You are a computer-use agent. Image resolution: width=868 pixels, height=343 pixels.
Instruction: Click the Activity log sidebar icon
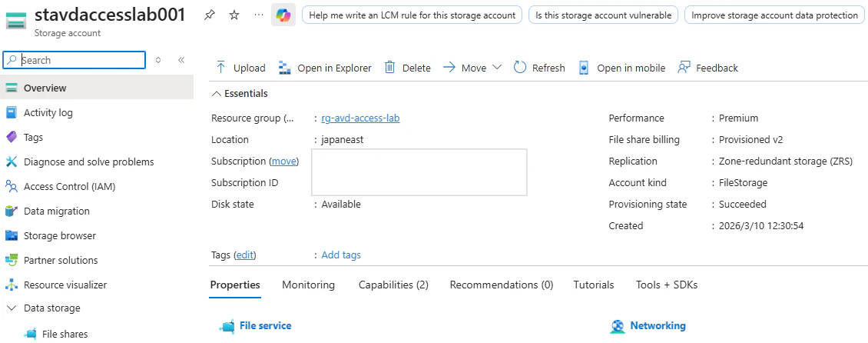point(11,112)
